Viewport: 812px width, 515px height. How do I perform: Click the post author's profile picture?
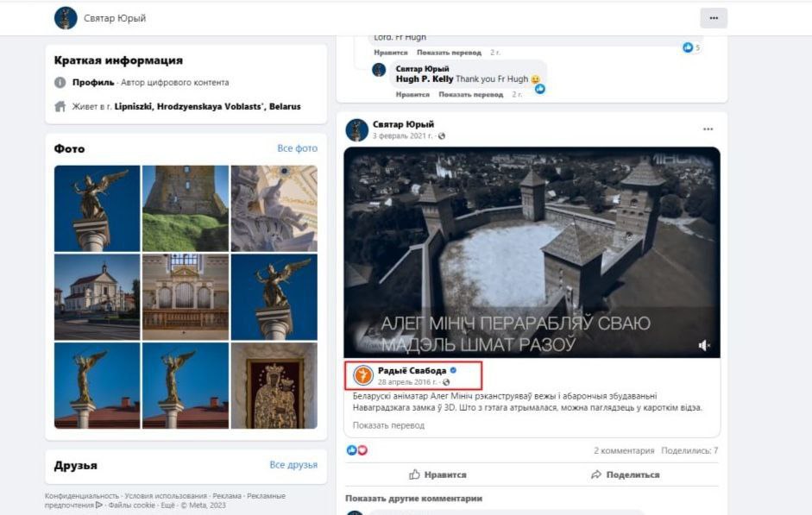(x=357, y=129)
